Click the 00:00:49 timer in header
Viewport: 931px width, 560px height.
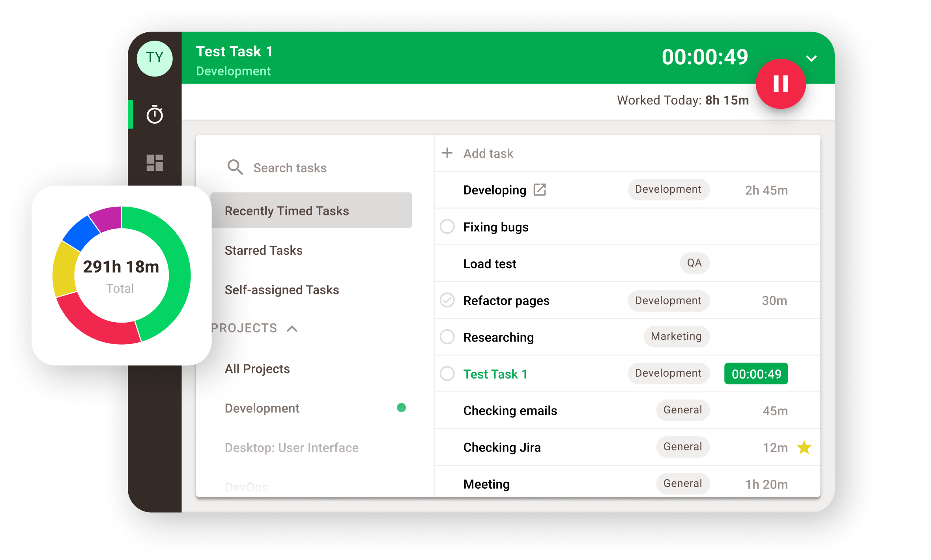click(705, 57)
